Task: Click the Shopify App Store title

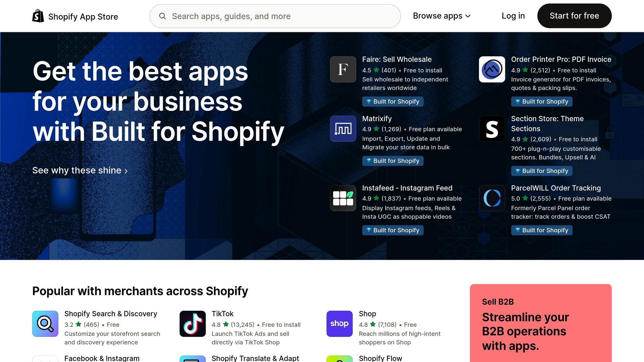Action: [83, 17]
